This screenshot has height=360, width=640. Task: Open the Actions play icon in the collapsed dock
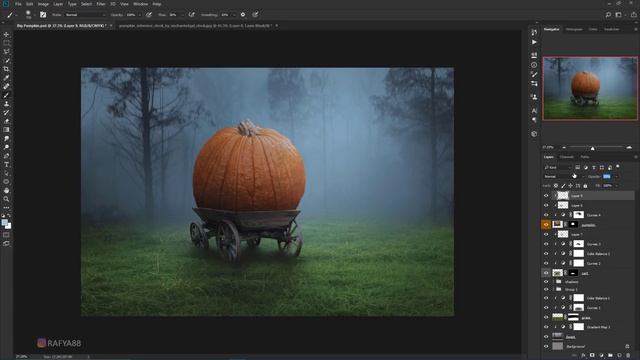tap(534, 42)
